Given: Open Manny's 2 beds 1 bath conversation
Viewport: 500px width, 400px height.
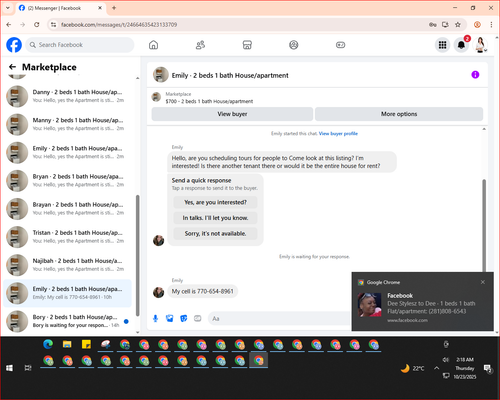Looking at the screenshot, I should [68, 124].
